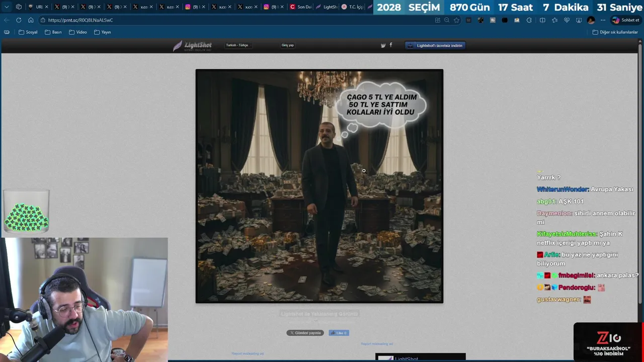Add this page to favorites with the star

[456, 20]
